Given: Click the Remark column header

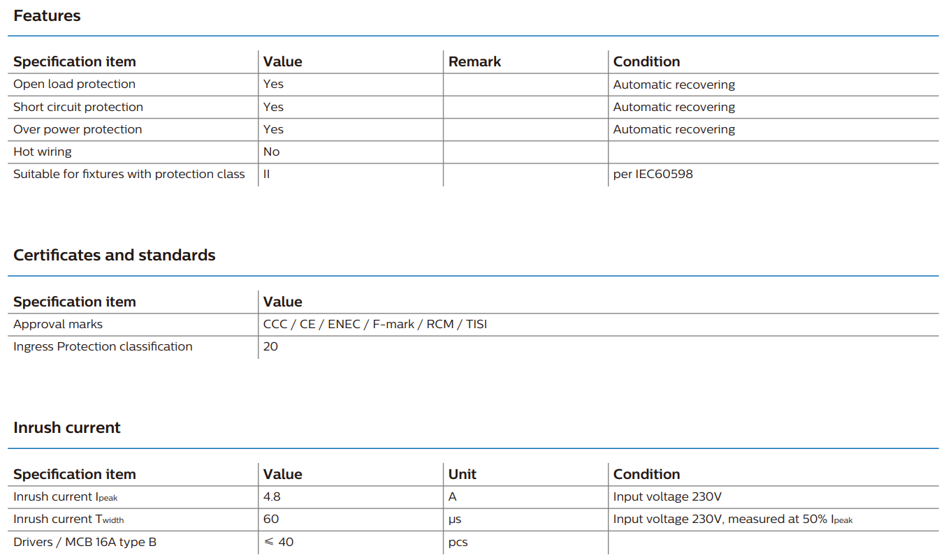Looking at the screenshot, I should tap(474, 61).
